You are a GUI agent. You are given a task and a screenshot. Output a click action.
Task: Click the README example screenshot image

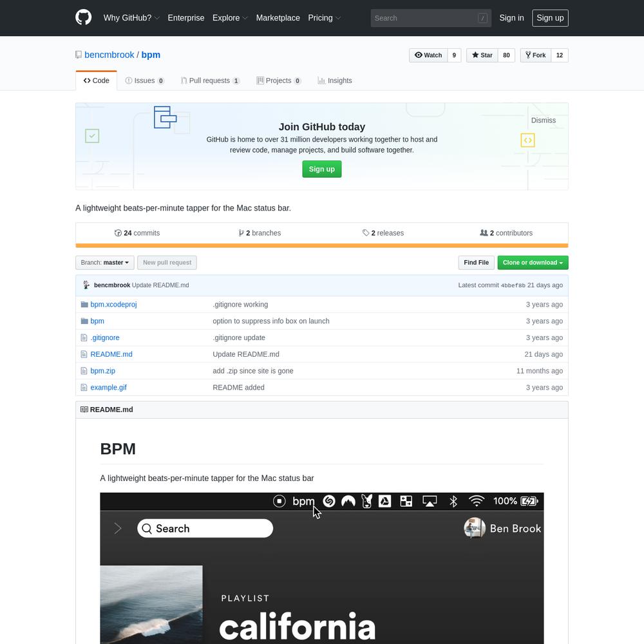[x=322, y=569]
